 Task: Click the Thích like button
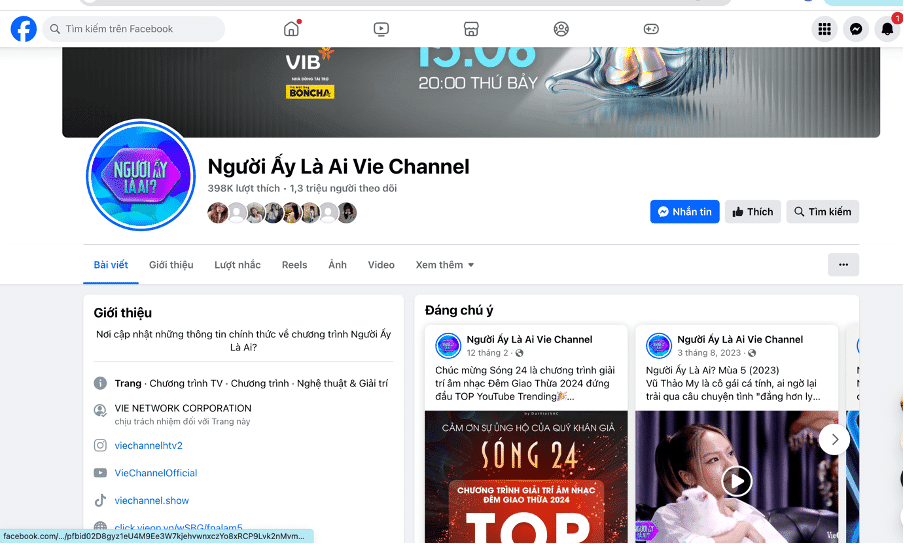753,212
